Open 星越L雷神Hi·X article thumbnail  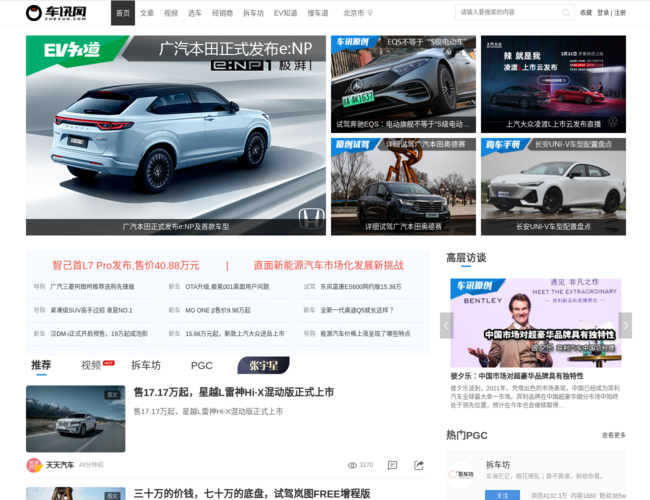(x=75, y=419)
